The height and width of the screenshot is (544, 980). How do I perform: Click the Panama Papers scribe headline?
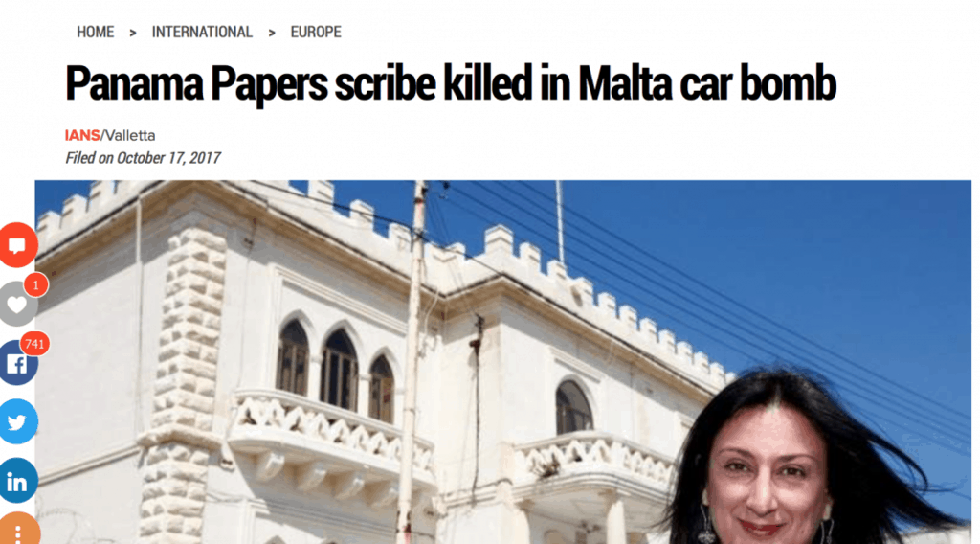[x=451, y=83]
